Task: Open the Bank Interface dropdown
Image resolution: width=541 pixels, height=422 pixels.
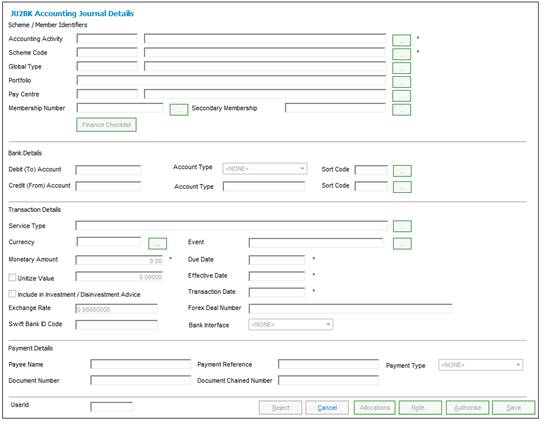Action: pyautogui.click(x=291, y=325)
